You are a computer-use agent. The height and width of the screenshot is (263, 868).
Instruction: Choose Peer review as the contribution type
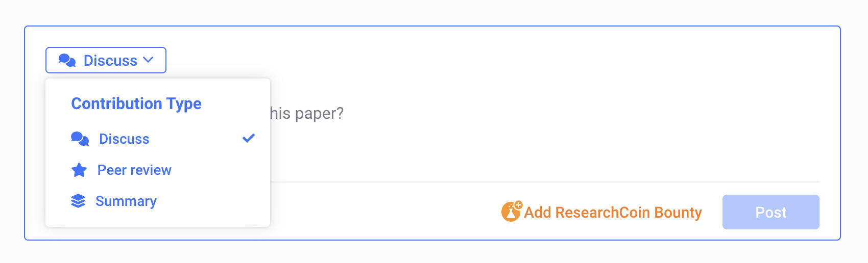(x=157, y=170)
